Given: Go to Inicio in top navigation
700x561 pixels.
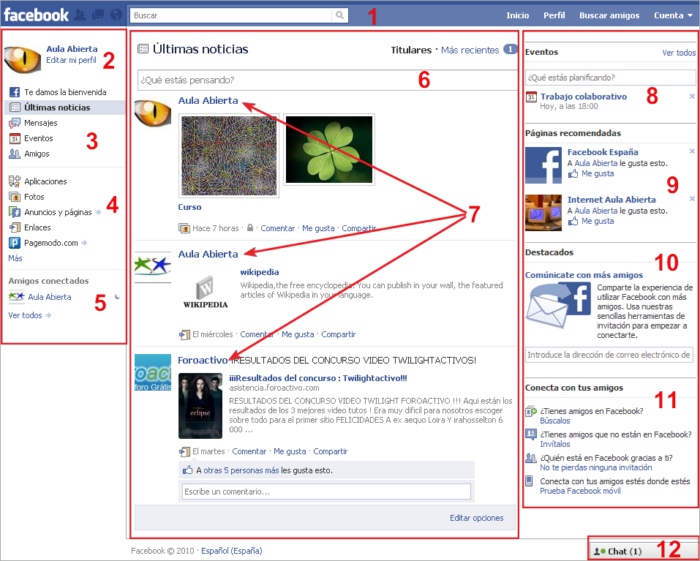Looking at the screenshot, I should (x=517, y=16).
